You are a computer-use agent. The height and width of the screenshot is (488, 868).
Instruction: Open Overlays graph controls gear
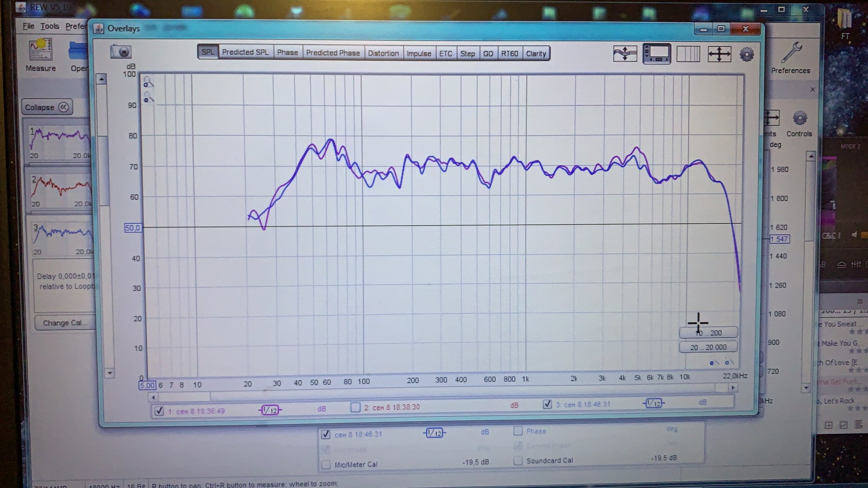(746, 55)
